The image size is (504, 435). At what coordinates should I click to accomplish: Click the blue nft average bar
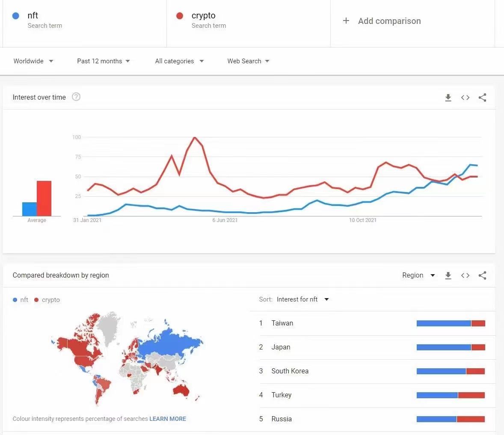(x=30, y=209)
